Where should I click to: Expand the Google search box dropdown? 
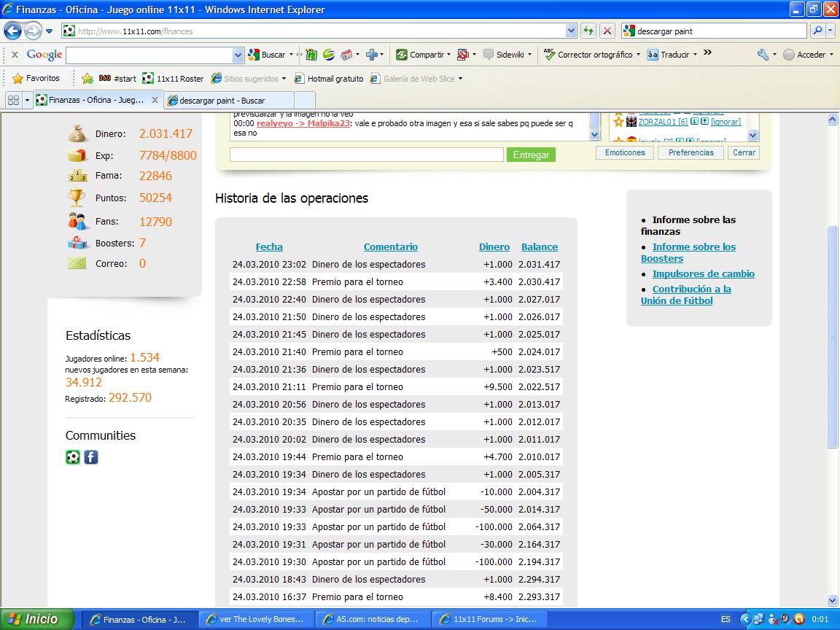pyautogui.click(x=238, y=55)
